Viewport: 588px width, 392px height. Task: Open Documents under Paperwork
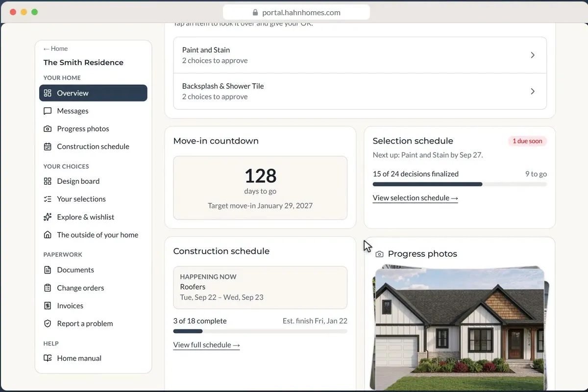click(x=93, y=270)
